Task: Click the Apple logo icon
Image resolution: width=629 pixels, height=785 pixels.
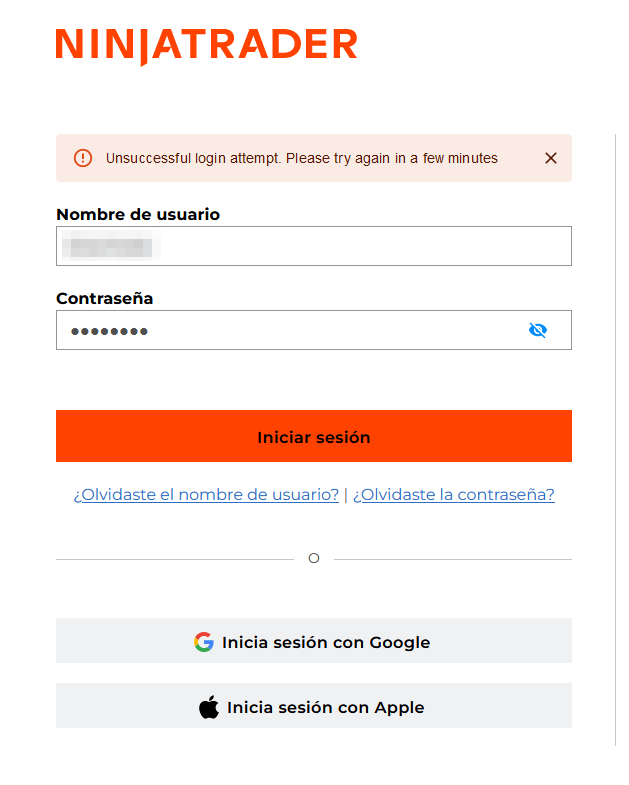Action: click(208, 708)
